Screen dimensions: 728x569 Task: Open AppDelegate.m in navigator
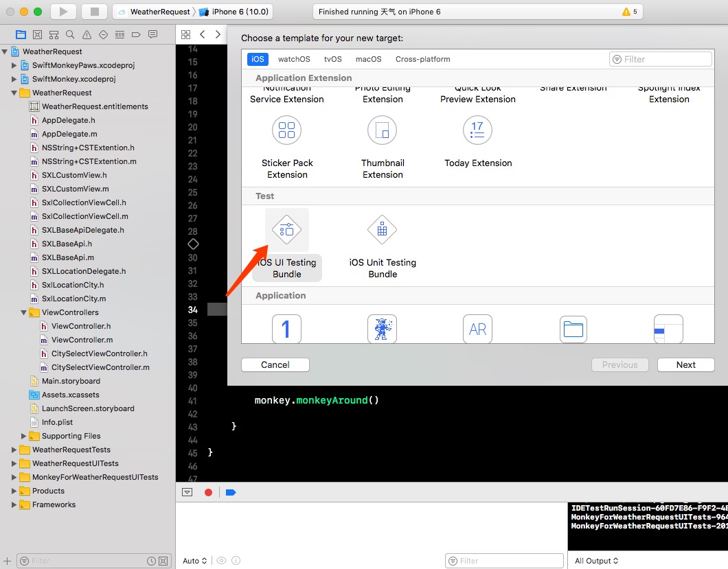[x=69, y=134]
